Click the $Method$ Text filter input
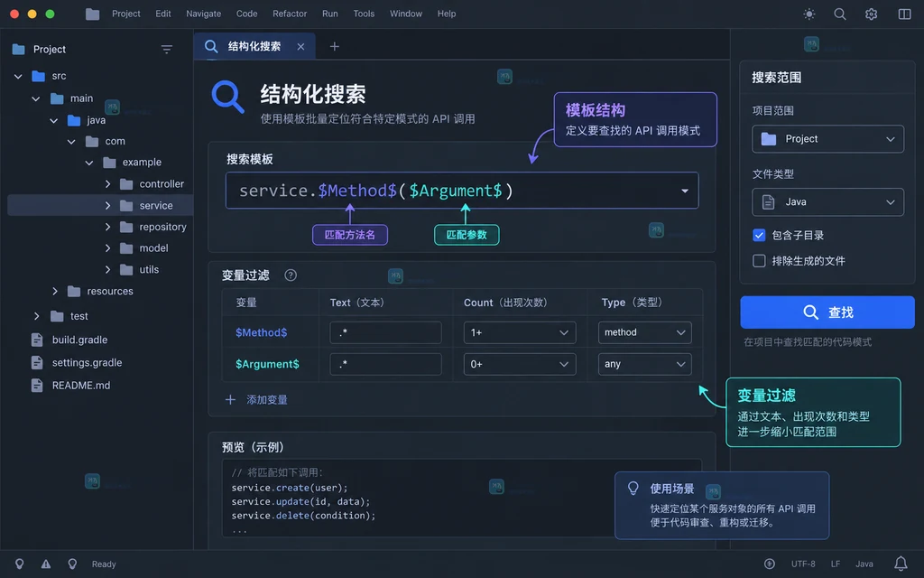This screenshot has width=924, height=578. 385,332
